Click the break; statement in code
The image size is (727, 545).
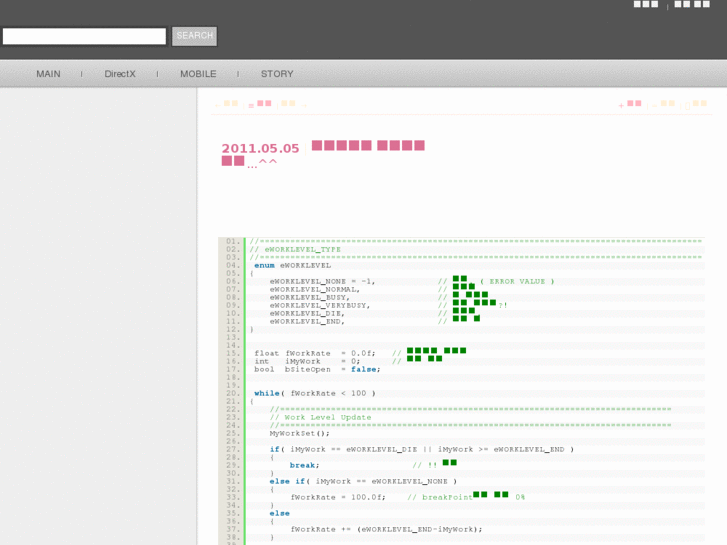pyautogui.click(x=304, y=465)
